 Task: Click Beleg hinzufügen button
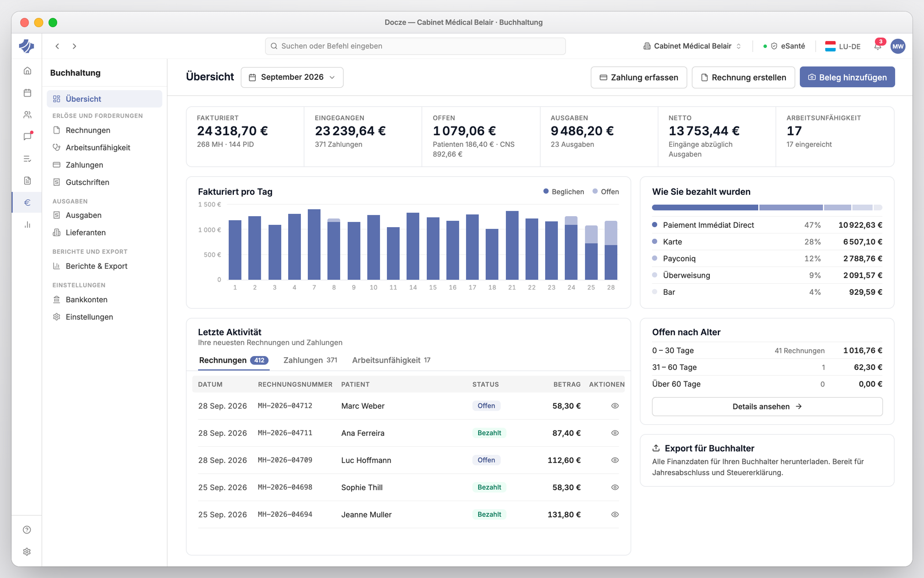(847, 77)
